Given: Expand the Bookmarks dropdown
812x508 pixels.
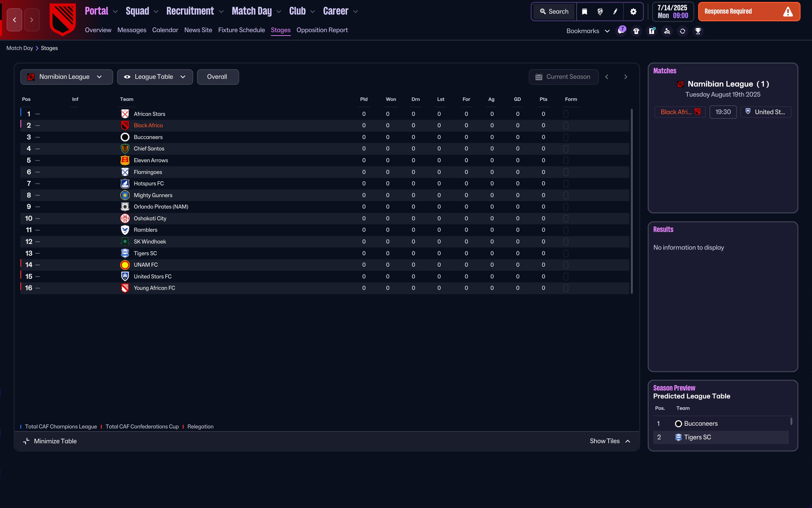Looking at the screenshot, I should tap(587, 31).
